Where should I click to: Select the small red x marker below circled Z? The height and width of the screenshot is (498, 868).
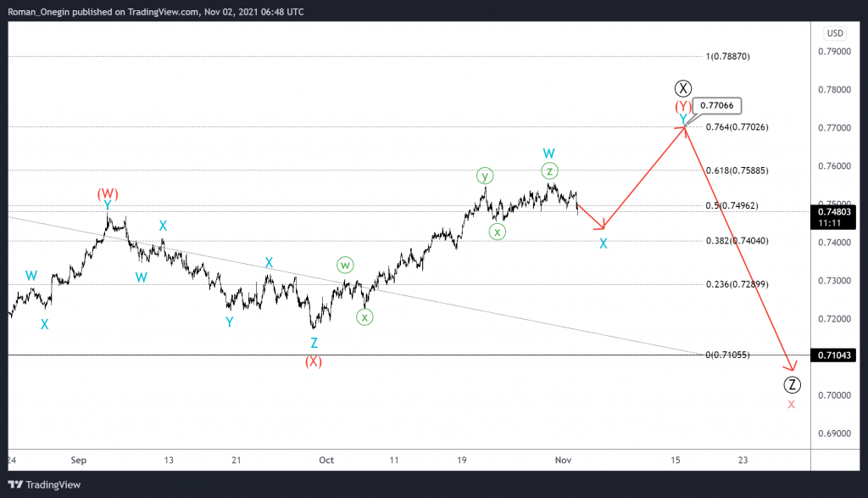pos(791,405)
